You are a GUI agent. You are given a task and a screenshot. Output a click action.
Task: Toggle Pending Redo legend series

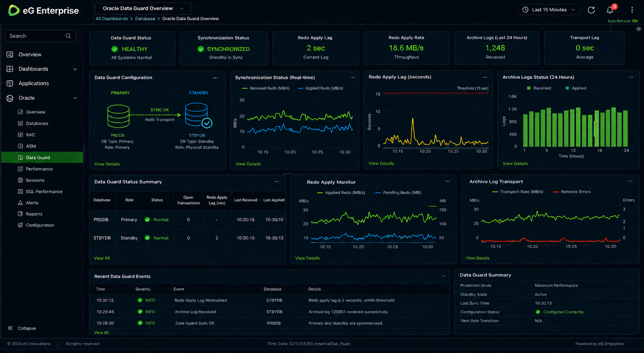tap(398, 193)
